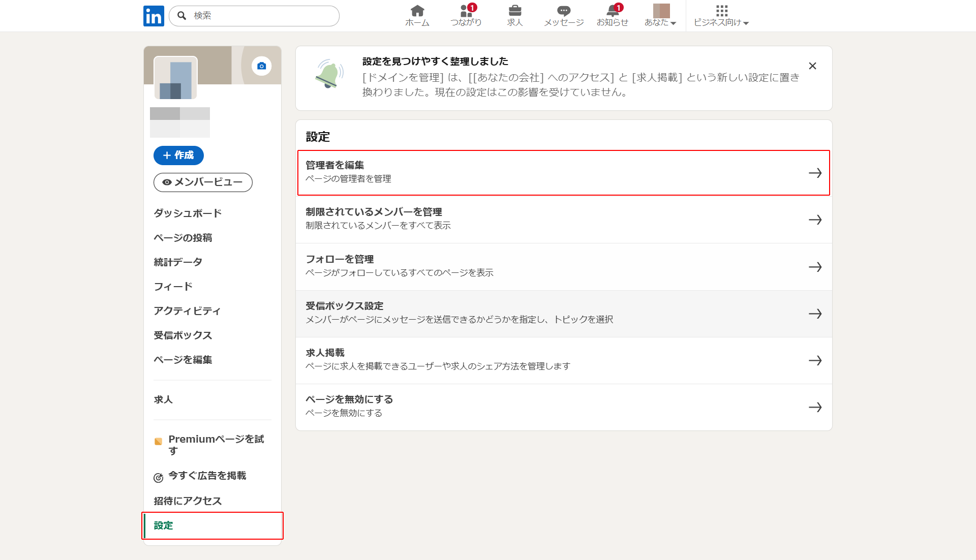Click the Member View (メンバービュー) eye button
Screen dimensions: 976x560
pos(203,182)
